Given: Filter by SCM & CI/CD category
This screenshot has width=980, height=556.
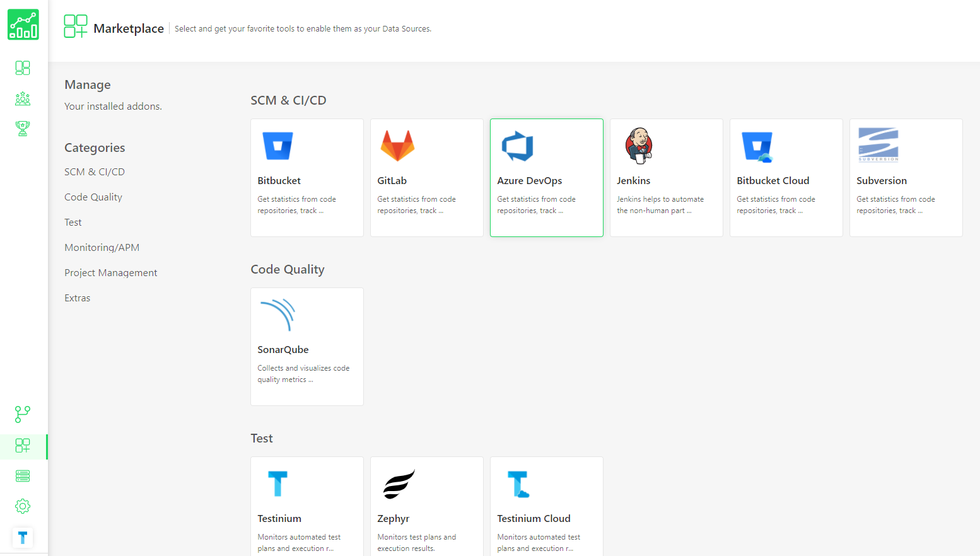Looking at the screenshot, I should point(95,171).
